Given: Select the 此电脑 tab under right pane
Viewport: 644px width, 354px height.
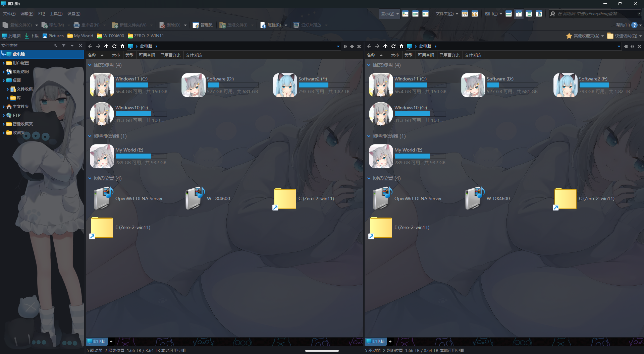Looking at the screenshot, I should [376, 342].
